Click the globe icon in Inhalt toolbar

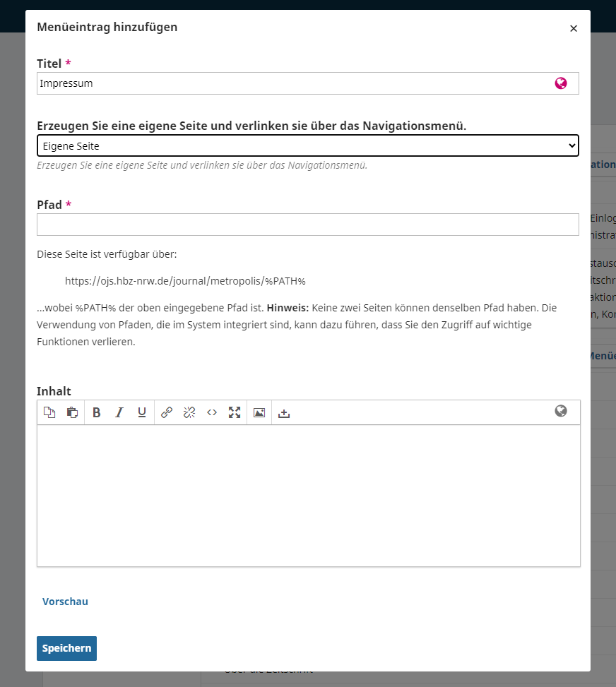pos(561,411)
